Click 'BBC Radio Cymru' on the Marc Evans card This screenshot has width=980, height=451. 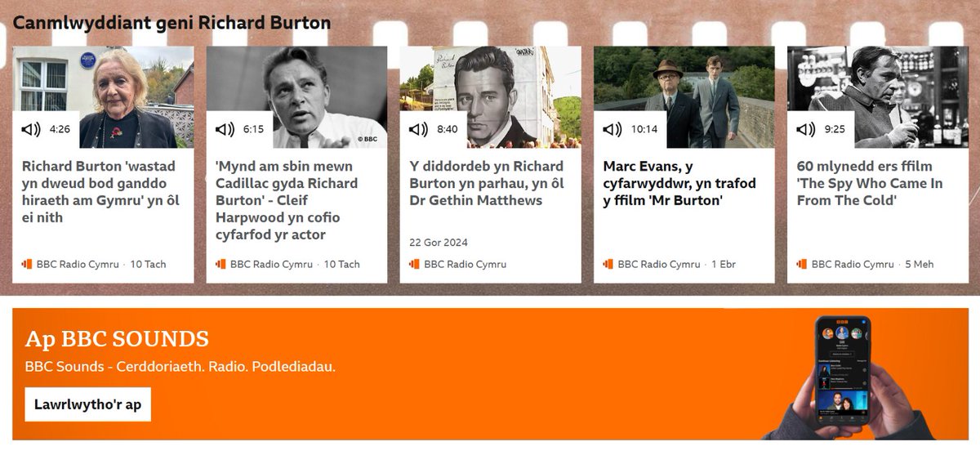[x=659, y=264]
